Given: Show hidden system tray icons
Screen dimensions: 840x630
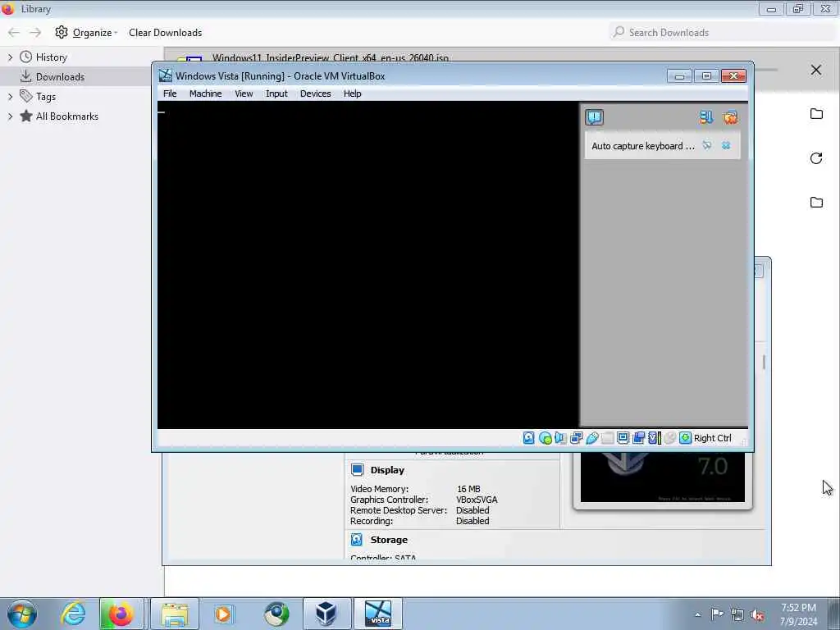Looking at the screenshot, I should (x=697, y=614).
